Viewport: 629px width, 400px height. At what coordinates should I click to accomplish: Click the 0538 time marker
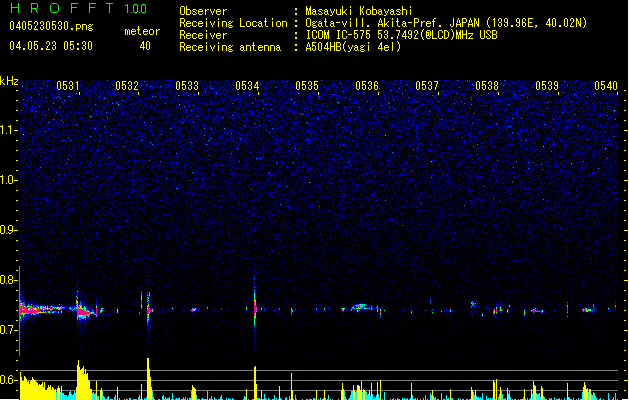pos(487,85)
